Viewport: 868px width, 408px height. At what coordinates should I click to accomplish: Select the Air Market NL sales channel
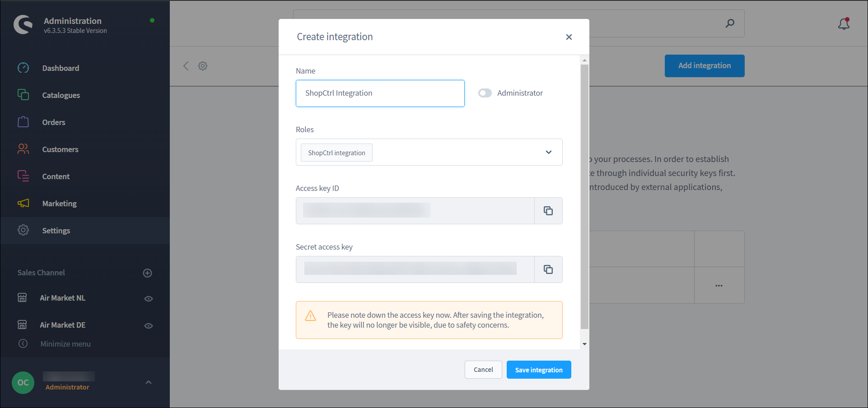[63, 298]
